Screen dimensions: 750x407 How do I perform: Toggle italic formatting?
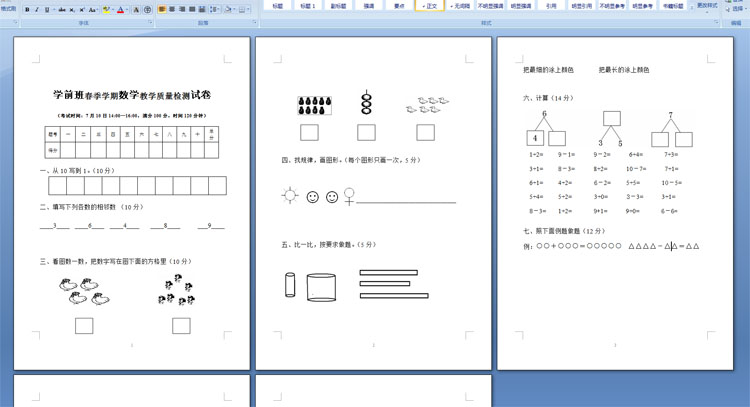pyautogui.click(x=36, y=10)
